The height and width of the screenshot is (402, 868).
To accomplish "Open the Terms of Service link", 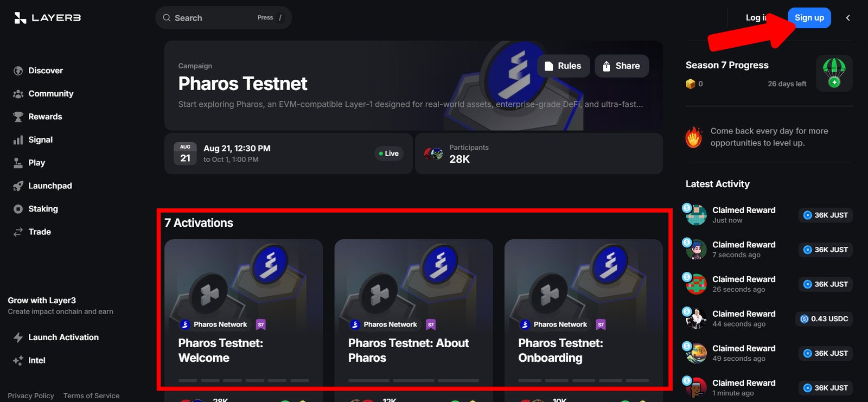I will click(x=91, y=395).
